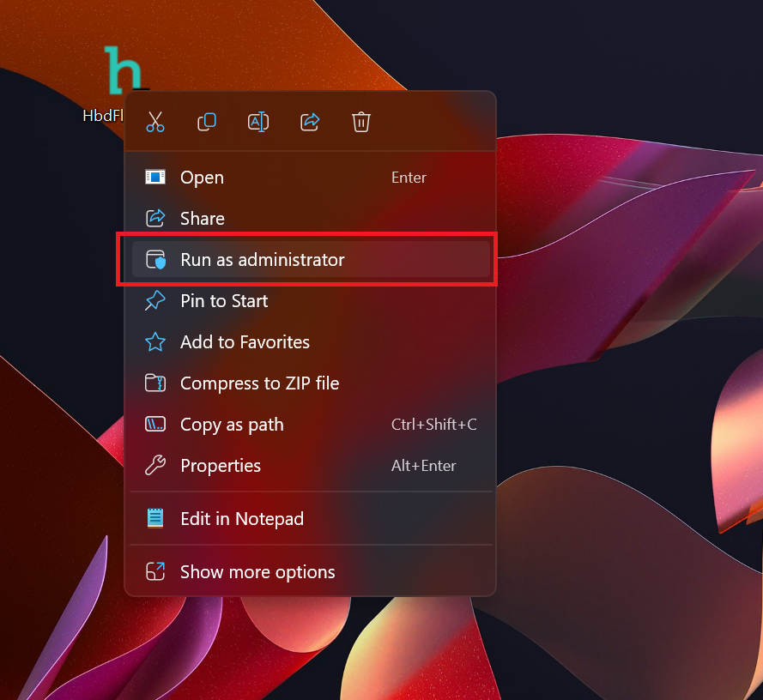The height and width of the screenshot is (700, 763).
Task: Click the Rename icon in the top row
Action: click(x=258, y=122)
